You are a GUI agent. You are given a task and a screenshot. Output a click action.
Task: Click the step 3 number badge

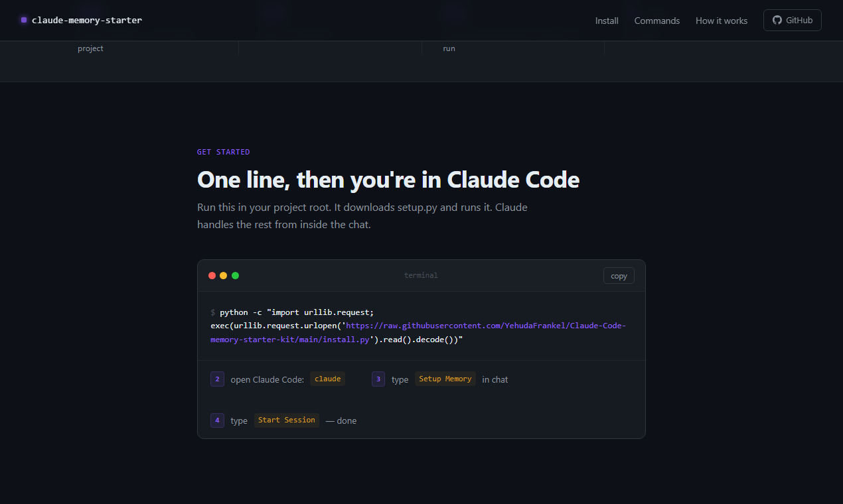point(378,379)
